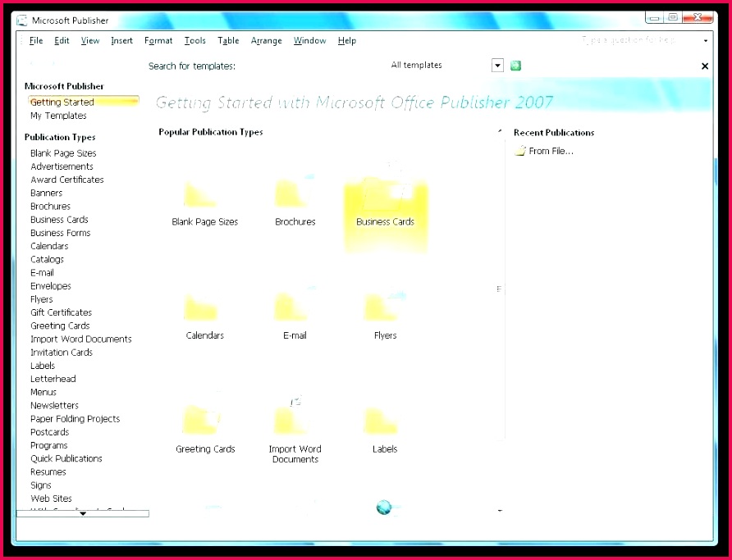Click the sidebar scroll-down arrow
The height and width of the screenshot is (560, 732).
[83, 513]
